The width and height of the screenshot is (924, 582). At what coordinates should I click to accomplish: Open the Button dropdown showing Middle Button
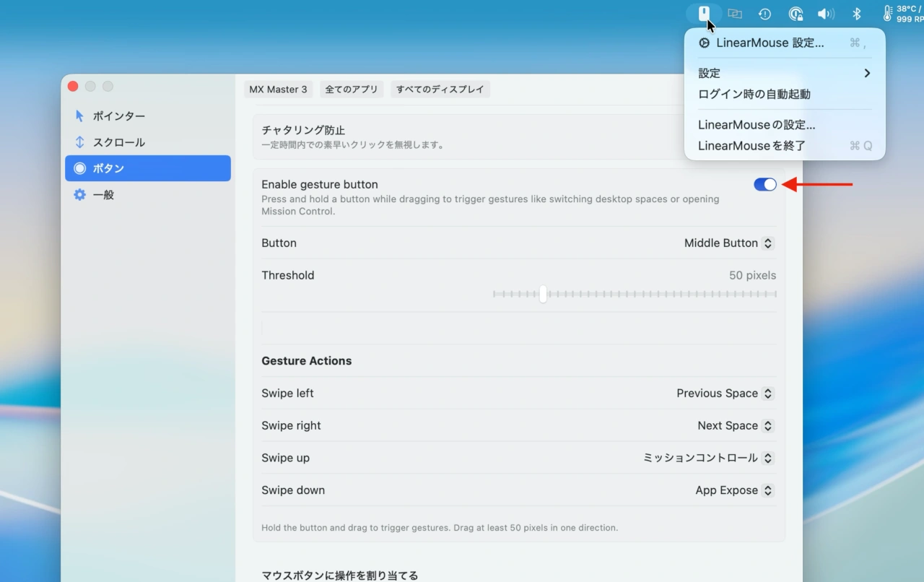point(728,243)
